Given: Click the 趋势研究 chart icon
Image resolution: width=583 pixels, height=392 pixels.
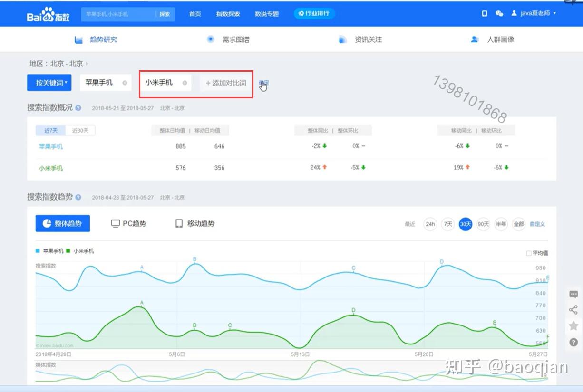Looking at the screenshot, I should click(x=79, y=40).
